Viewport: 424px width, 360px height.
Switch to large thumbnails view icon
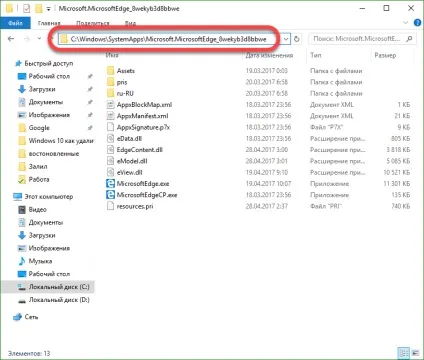pos(415,353)
